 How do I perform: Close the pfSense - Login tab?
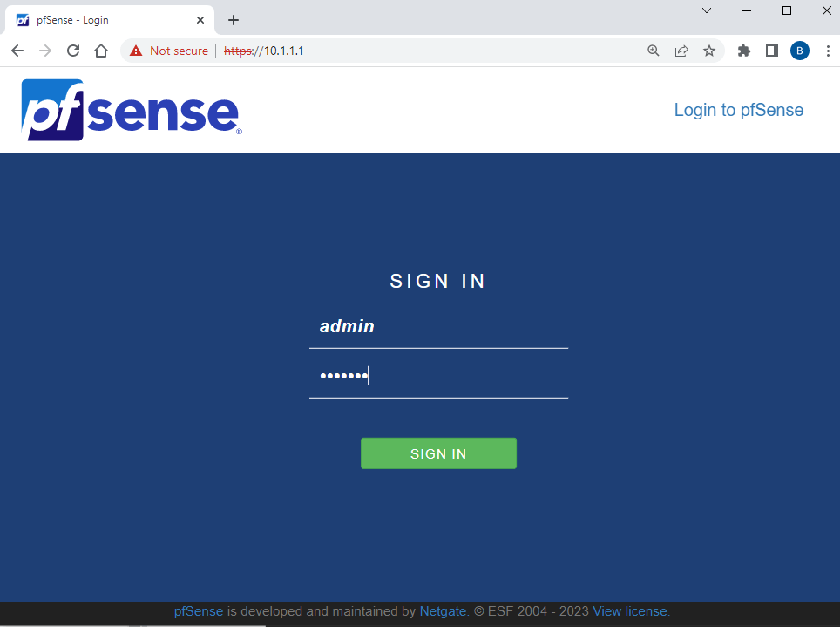200,20
